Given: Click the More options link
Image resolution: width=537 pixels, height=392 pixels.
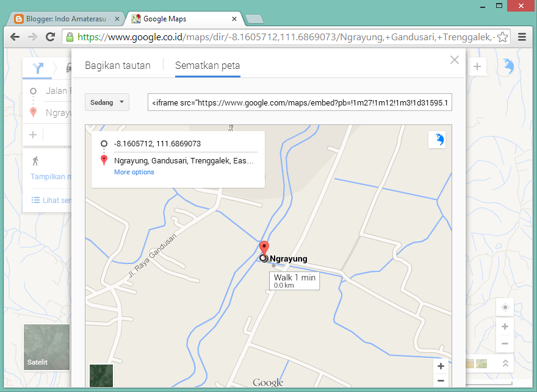Looking at the screenshot, I should coord(134,172).
